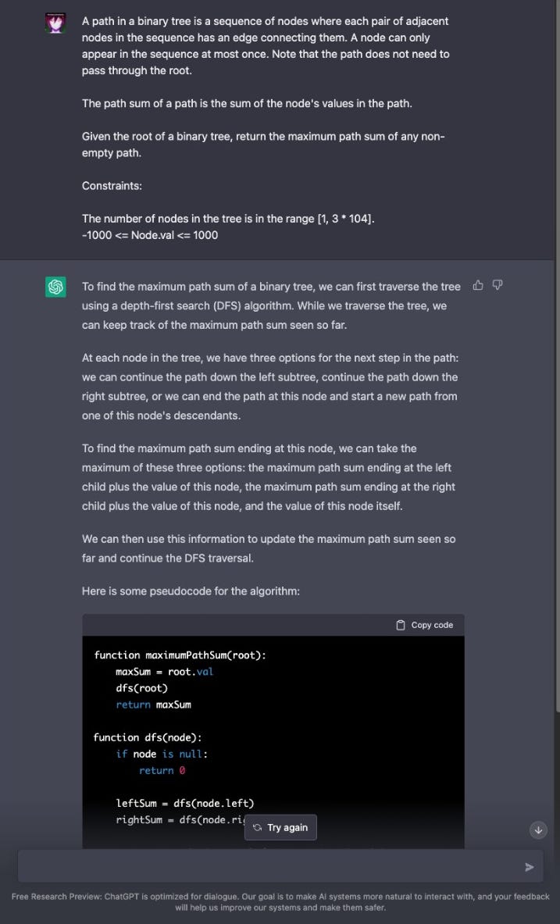Click the refresh icon in Try again
560x924 pixels.
pyautogui.click(x=258, y=827)
